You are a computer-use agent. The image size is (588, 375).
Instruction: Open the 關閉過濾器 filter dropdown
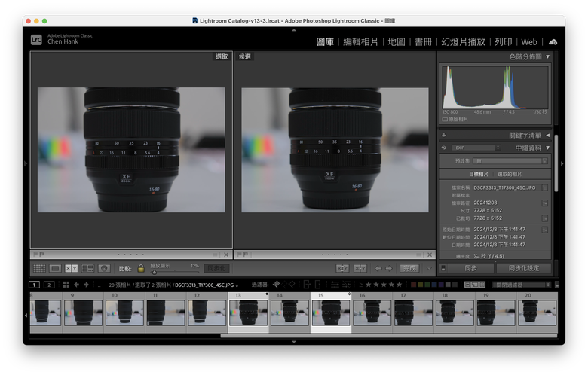(x=521, y=285)
